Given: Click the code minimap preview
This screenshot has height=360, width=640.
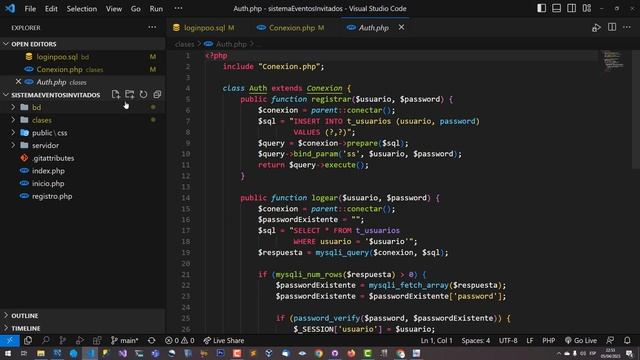Looking at the screenshot, I should click(613, 60).
